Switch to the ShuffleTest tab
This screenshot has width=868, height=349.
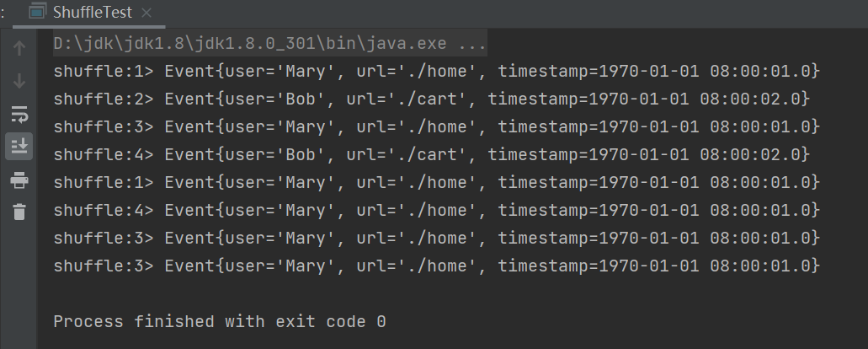91,13
